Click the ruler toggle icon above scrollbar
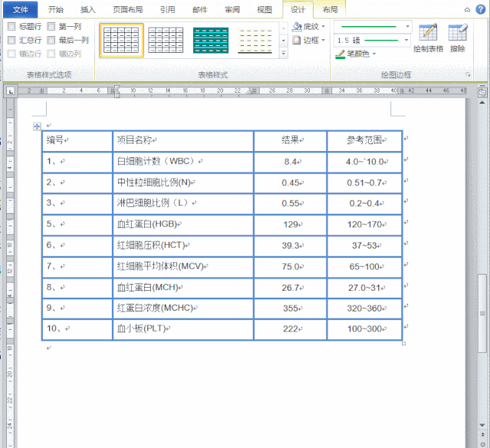Screen dimensions: 490x448 pos(482,91)
